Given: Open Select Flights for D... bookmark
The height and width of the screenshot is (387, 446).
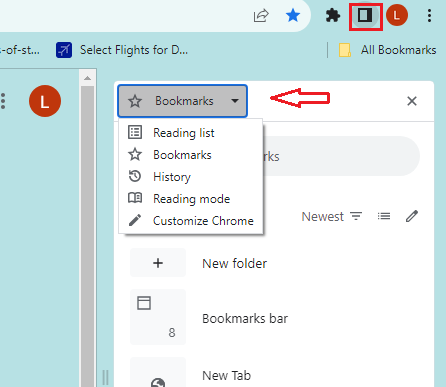Looking at the screenshot, I should coord(122,50).
